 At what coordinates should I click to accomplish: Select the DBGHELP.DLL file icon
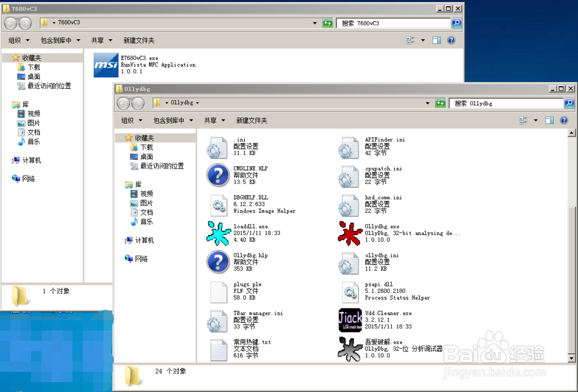pyautogui.click(x=218, y=204)
